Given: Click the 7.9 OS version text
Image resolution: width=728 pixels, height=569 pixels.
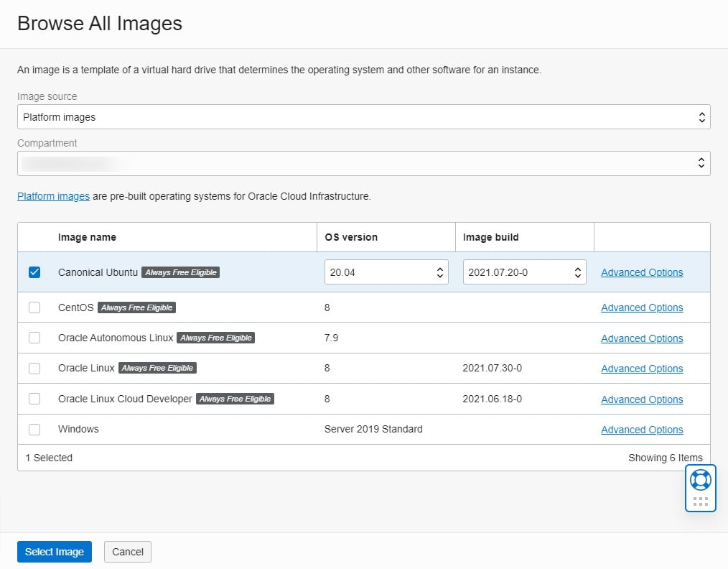Looking at the screenshot, I should point(331,338).
